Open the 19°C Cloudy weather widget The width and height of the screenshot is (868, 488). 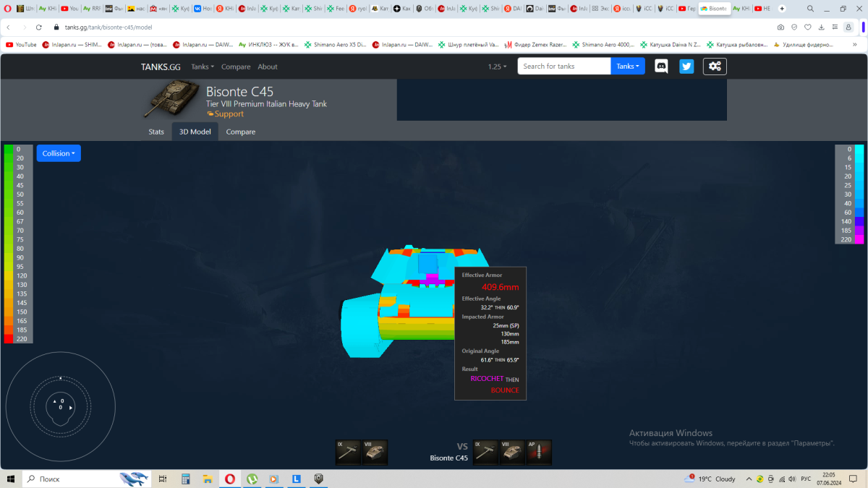pos(710,479)
